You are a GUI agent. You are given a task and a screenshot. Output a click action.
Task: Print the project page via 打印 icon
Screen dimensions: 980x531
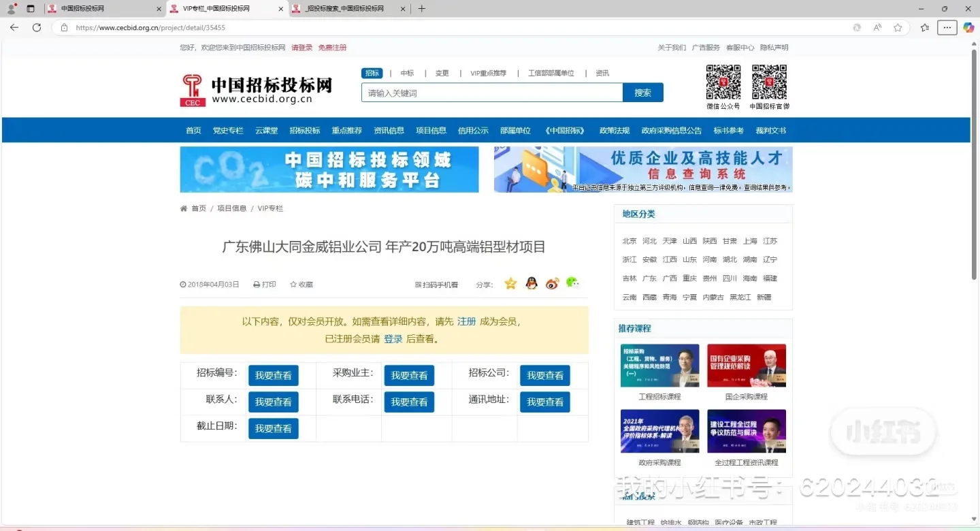[x=265, y=284]
